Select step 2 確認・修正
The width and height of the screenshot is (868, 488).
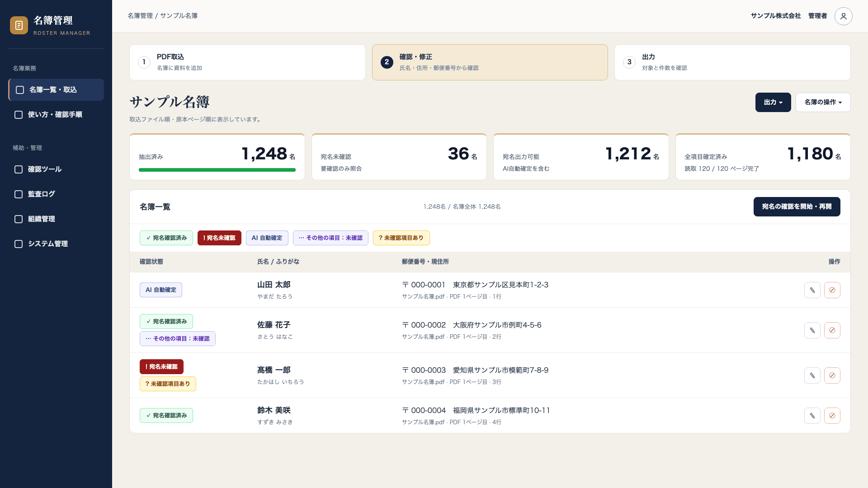490,62
